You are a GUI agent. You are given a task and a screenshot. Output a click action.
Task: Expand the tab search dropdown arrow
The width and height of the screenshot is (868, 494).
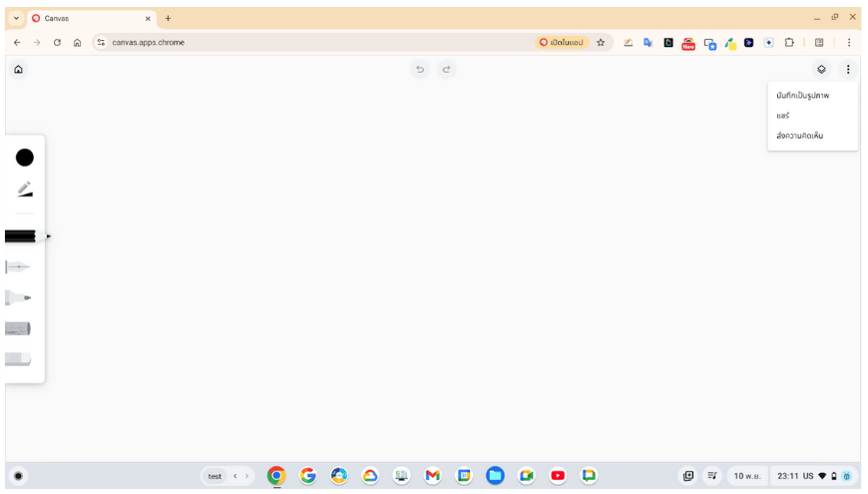(x=16, y=18)
